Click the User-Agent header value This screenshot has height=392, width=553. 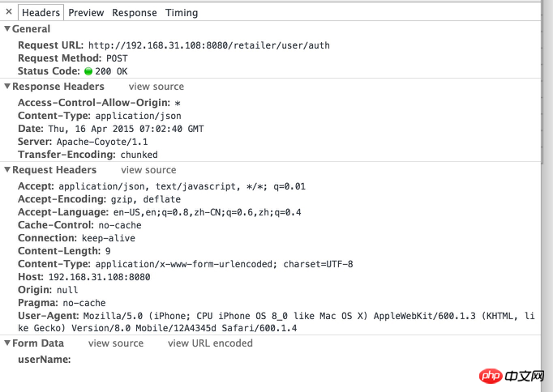[x=276, y=322]
